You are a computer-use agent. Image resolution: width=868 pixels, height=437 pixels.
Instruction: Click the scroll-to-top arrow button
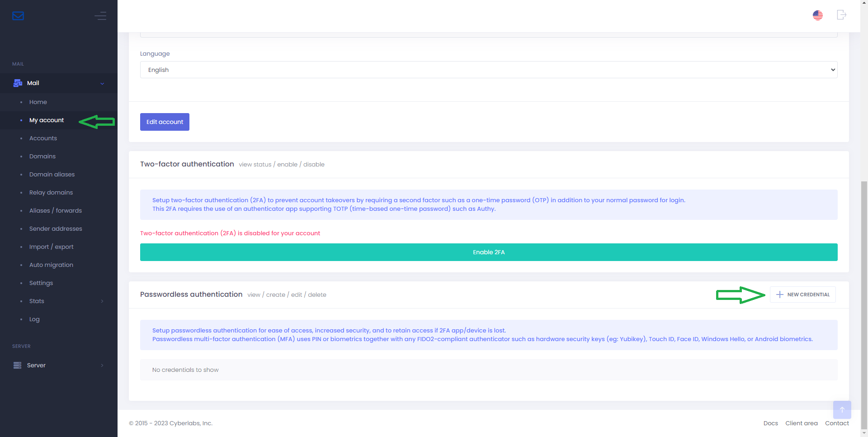click(x=842, y=410)
